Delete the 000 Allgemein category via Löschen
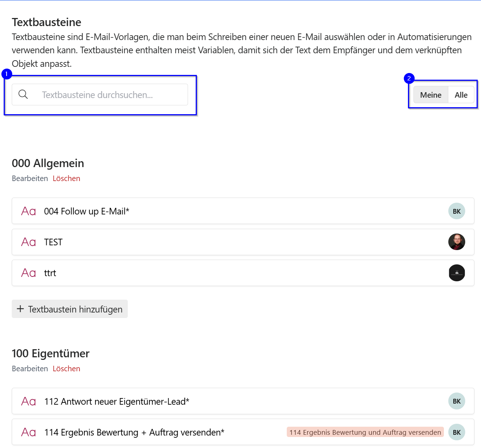Screen dimensions: 481x448 (66, 178)
